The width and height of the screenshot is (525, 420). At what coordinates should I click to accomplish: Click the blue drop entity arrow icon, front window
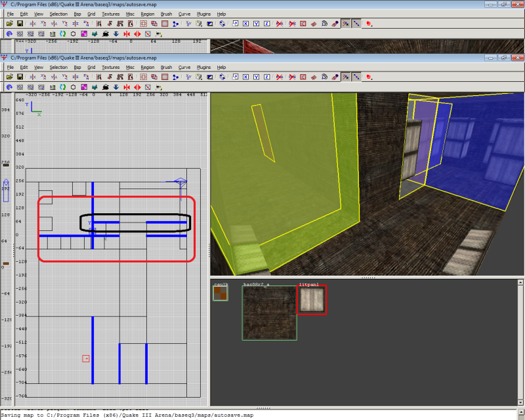tap(116, 87)
